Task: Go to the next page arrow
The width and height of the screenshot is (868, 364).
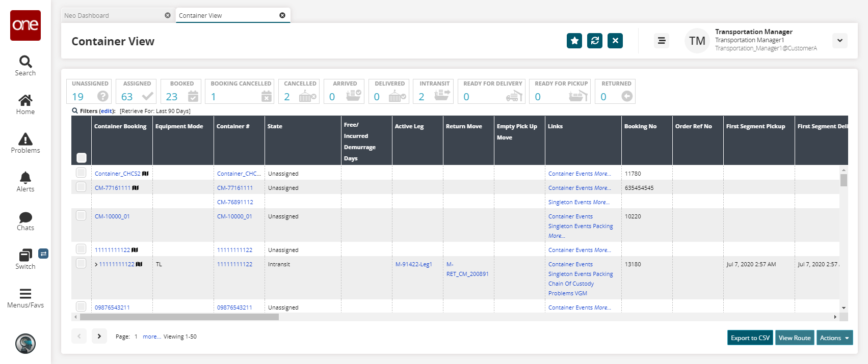Action: pyautogui.click(x=99, y=336)
